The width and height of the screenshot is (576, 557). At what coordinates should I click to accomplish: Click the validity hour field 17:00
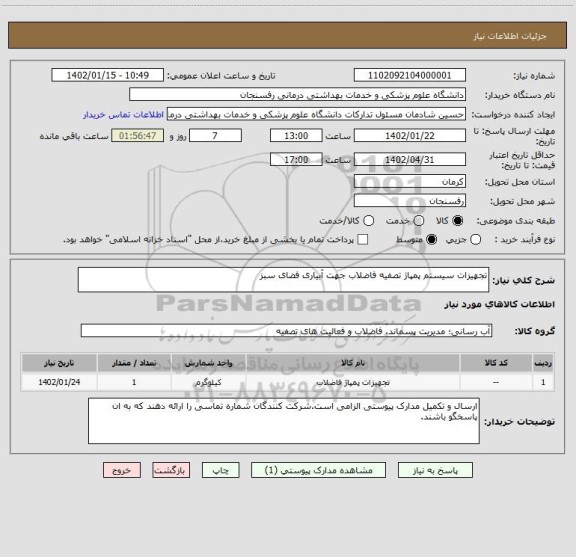coord(296,159)
